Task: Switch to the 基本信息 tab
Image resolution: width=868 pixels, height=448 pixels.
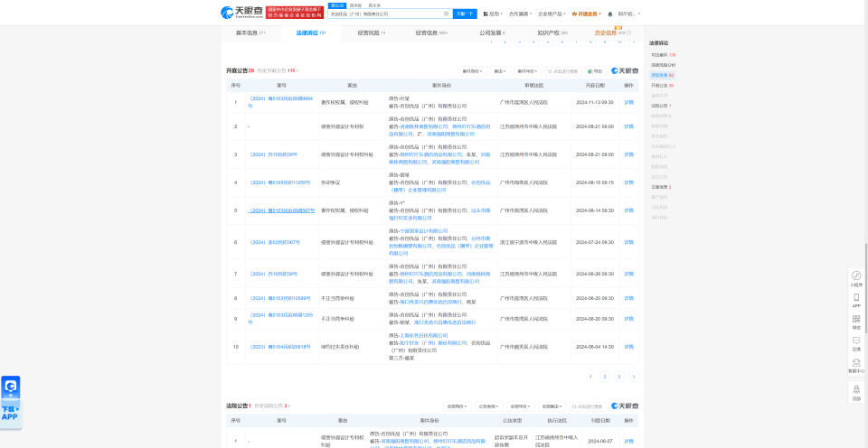Action: point(250,33)
